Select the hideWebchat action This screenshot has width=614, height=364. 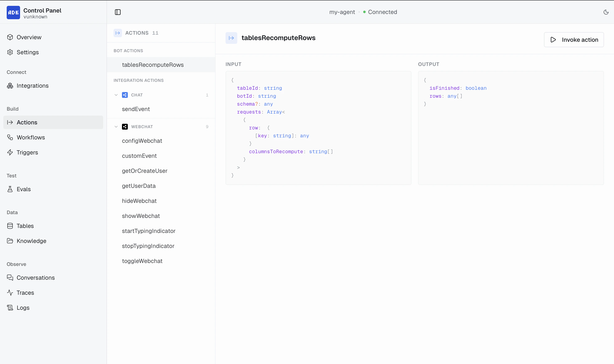click(139, 201)
